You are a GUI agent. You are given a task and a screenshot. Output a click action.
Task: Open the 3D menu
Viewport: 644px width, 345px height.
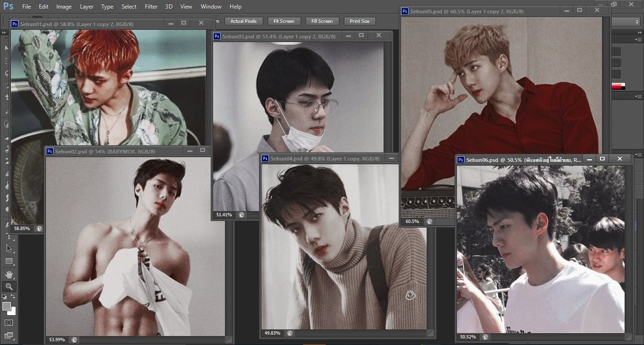[169, 7]
